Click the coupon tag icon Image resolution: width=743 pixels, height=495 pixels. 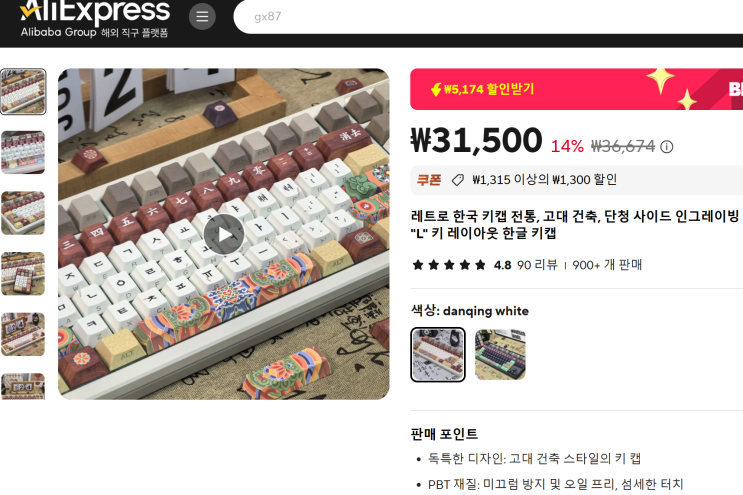[458, 180]
